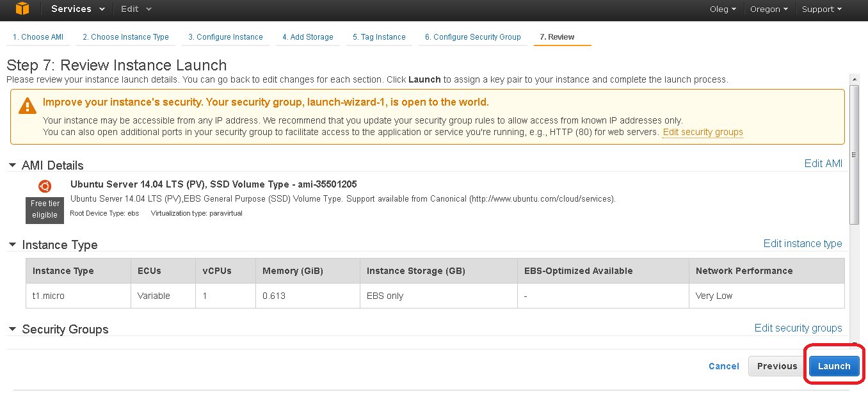Click the Launch button
This screenshot has width=868, height=393.
pos(834,366)
